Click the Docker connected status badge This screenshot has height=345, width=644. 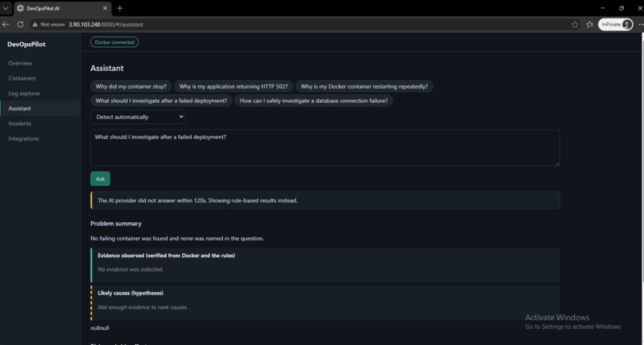[x=114, y=42]
